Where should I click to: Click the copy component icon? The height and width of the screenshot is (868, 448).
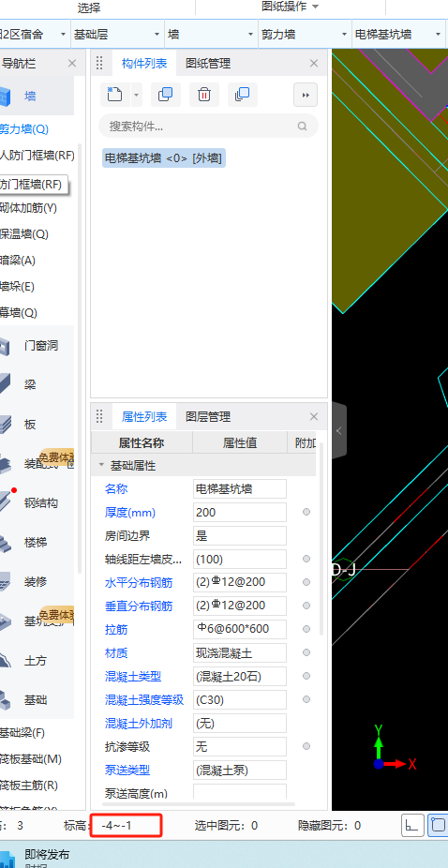pos(165,95)
